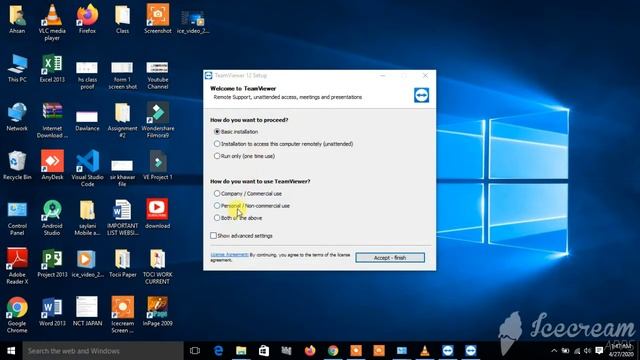Select Run only (one time use)
Viewport: 640px width, 360px height.
(217, 156)
